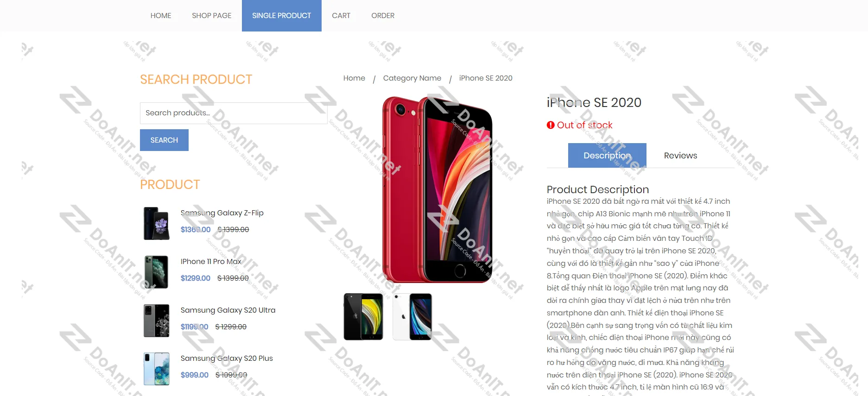This screenshot has width=868, height=396.
Task: Click the blue SEARCH button
Action: 164,140
